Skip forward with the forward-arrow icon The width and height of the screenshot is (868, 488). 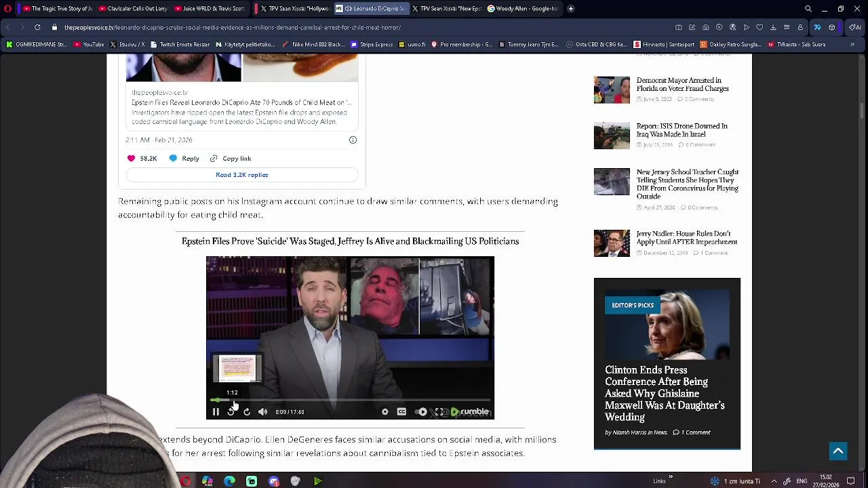click(x=247, y=411)
